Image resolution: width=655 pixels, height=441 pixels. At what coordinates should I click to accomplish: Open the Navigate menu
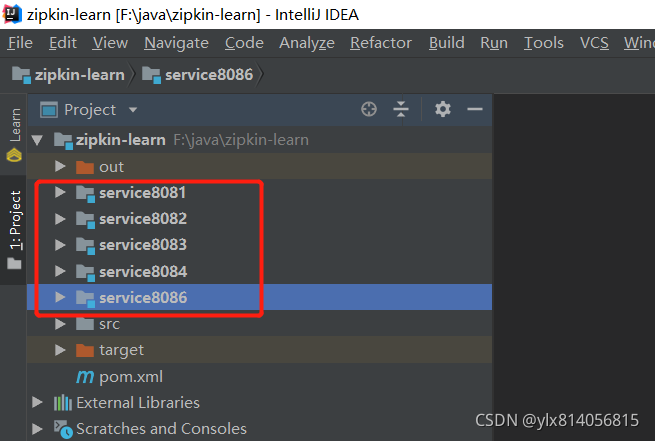coord(176,43)
